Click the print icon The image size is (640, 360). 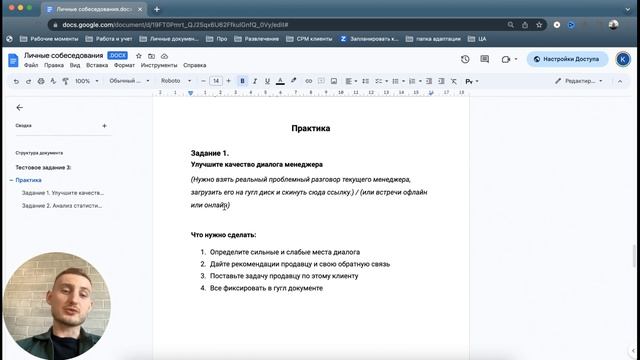(41, 81)
